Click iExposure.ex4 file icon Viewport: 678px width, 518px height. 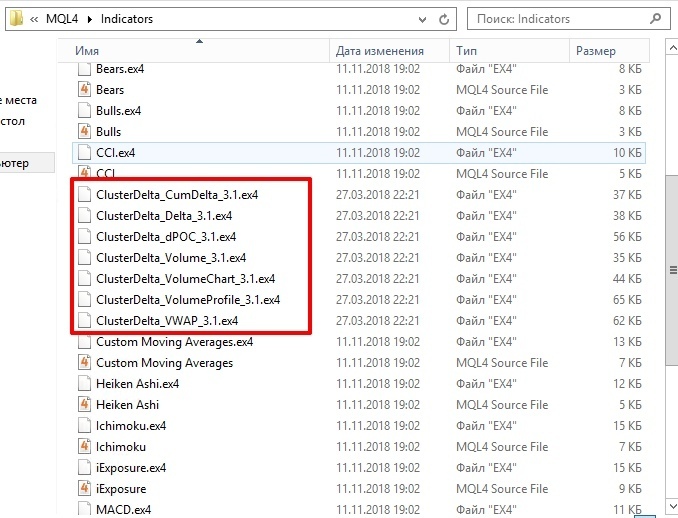pos(84,467)
